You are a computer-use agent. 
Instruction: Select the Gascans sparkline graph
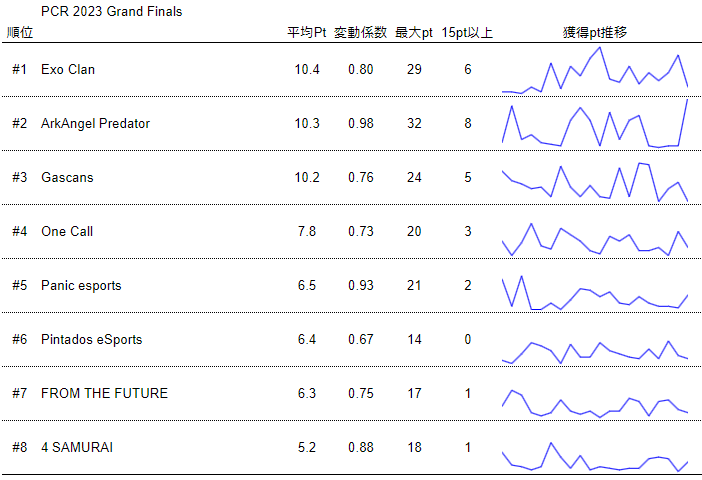tap(595, 178)
